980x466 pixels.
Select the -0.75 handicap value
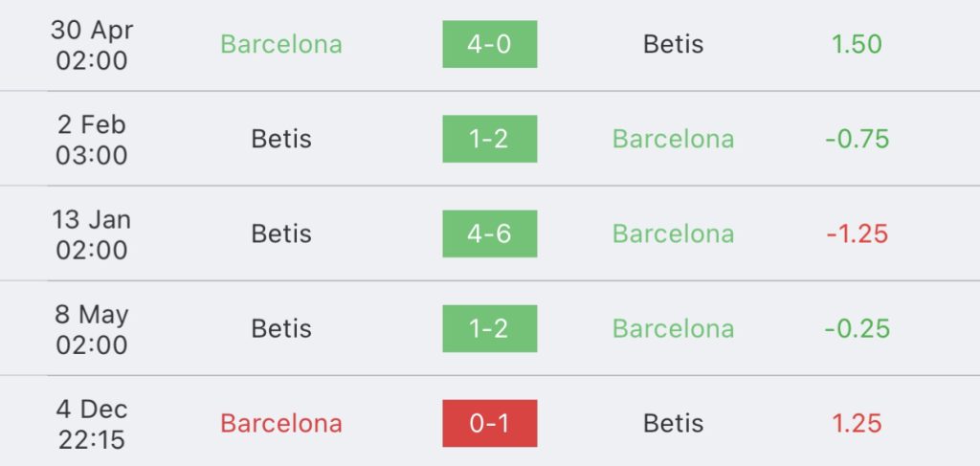pos(857,139)
